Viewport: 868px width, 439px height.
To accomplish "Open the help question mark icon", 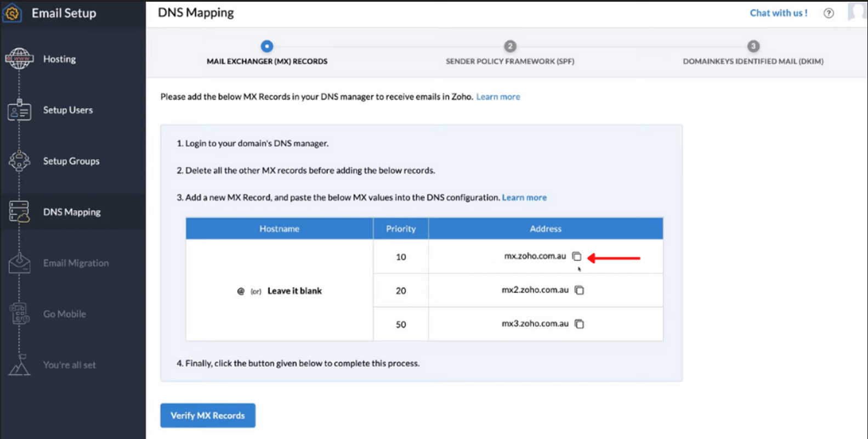I will click(829, 13).
